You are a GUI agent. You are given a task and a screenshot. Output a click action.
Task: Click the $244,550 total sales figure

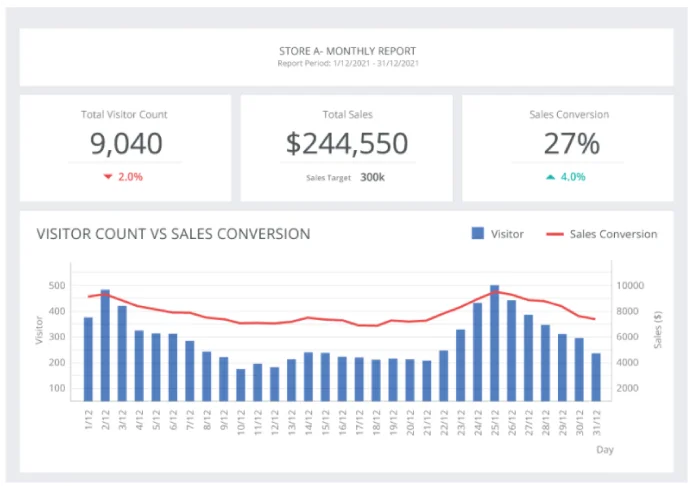pyautogui.click(x=347, y=144)
